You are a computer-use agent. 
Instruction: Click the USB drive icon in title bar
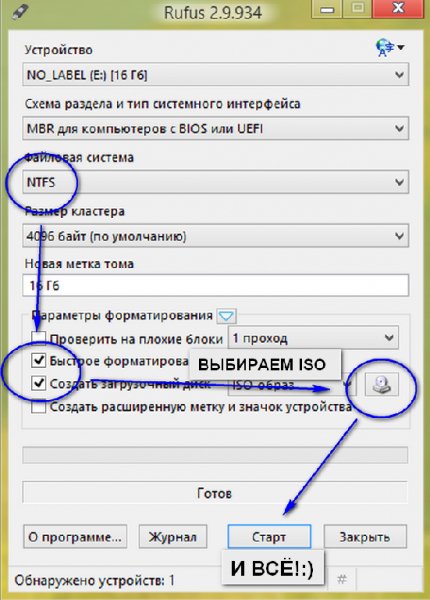19,11
